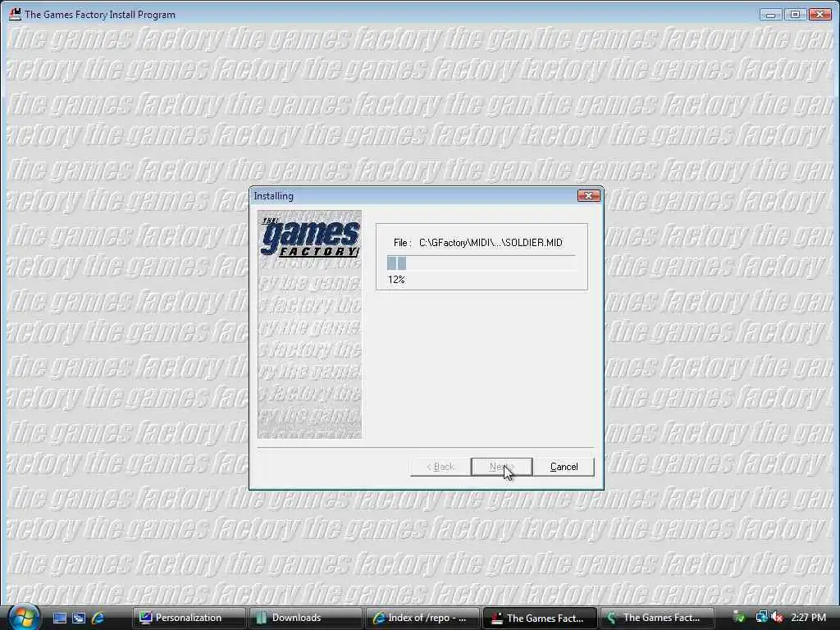Screen dimensions: 840x630
Task: Click the Safely Remove Hardware tray icon
Action: [739, 618]
